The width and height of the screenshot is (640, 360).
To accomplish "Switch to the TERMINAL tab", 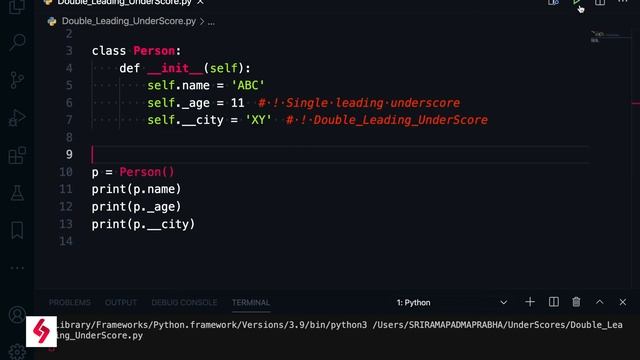I will tap(251, 302).
